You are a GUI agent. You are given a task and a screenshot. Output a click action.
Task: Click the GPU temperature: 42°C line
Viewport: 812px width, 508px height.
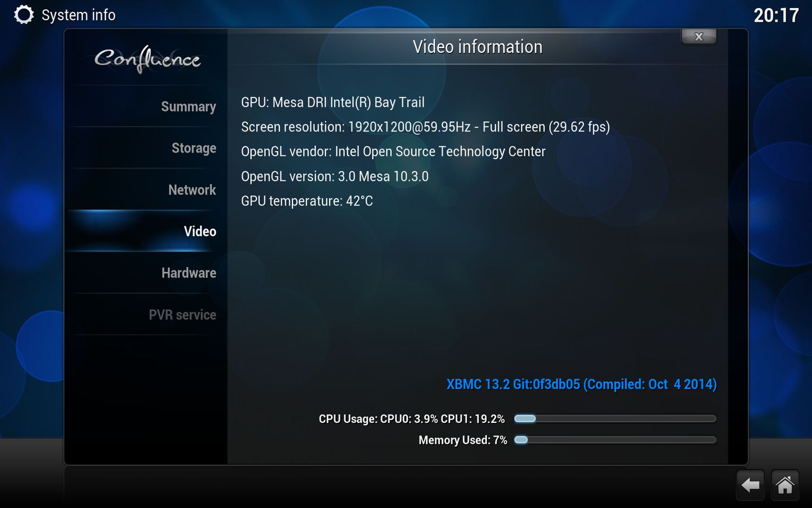point(307,201)
